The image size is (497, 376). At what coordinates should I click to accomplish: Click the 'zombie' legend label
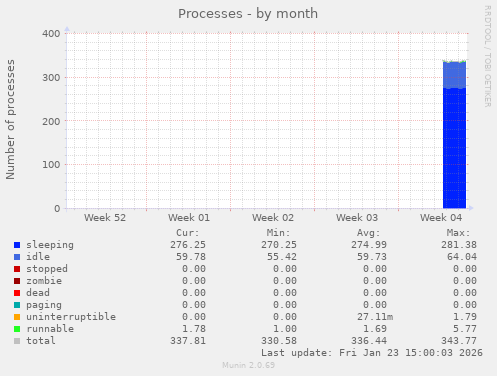pyautogui.click(x=44, y=281)
